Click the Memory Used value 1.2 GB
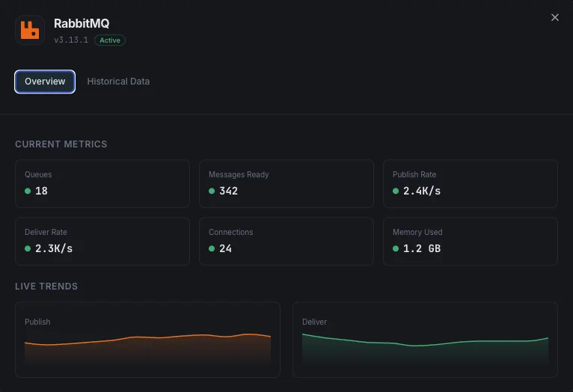573x392 pixels. (x=422, y=248)
